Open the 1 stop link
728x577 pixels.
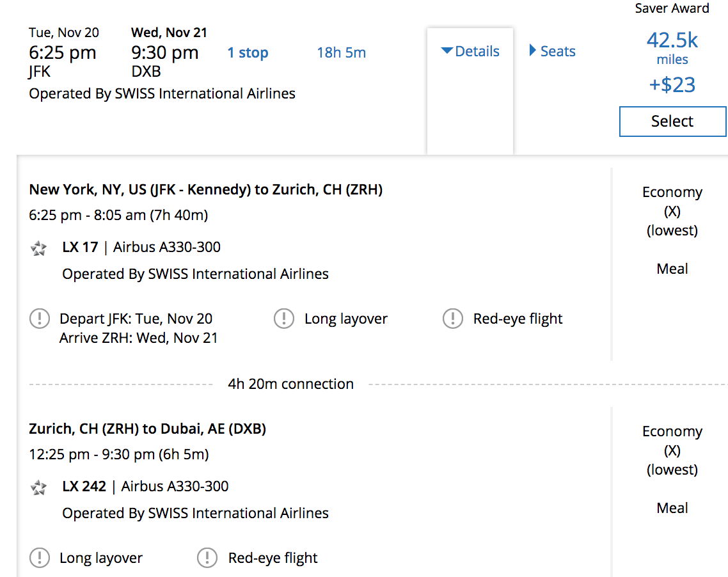click(248, 53)
